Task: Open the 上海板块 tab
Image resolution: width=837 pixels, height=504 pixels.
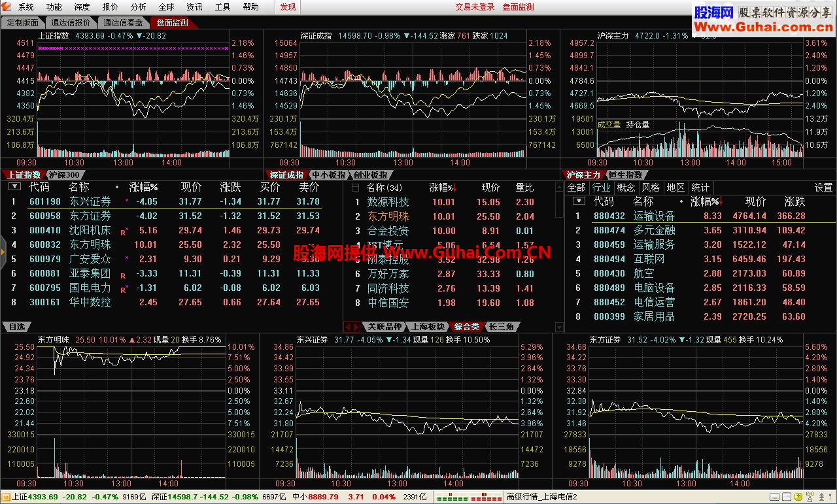Action: 428,327
